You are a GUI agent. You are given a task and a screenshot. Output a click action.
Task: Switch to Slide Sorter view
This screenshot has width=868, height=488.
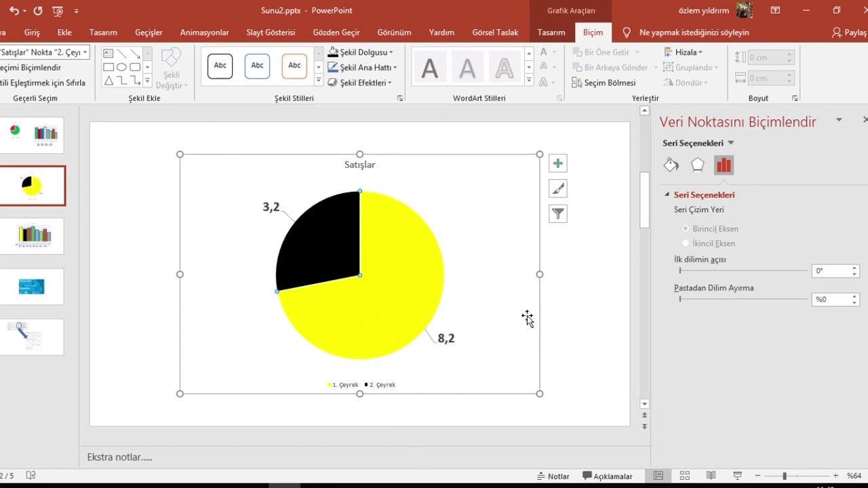(x=684, y=476)
